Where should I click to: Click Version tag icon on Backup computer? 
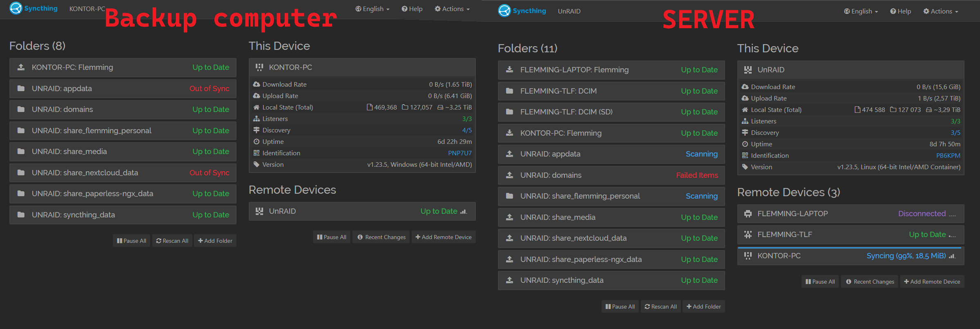[x=257, y=165]
